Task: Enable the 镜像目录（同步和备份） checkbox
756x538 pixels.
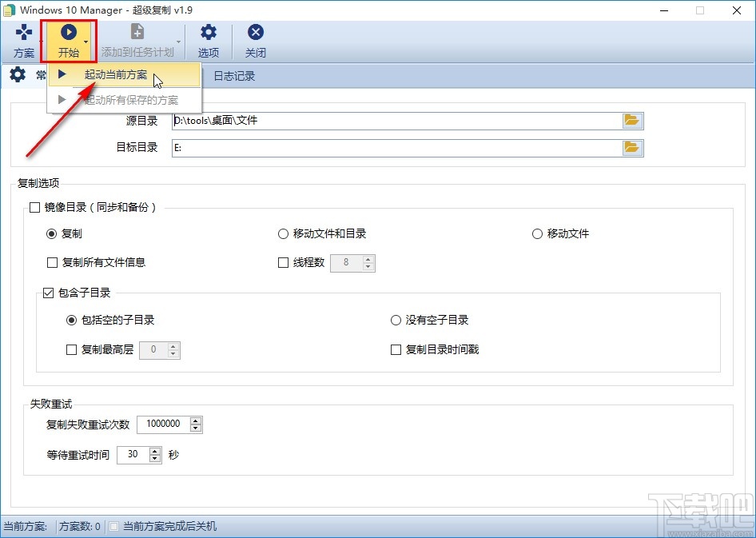Action: point(34,207)
